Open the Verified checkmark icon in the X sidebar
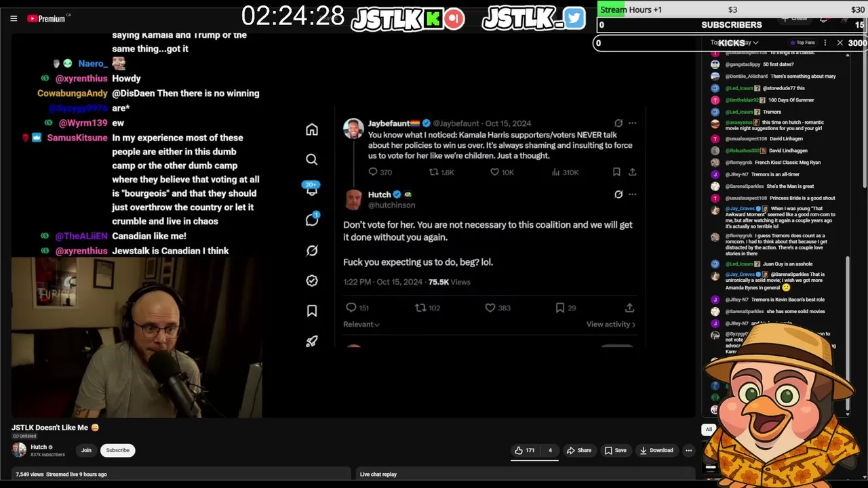The width and height of the screenshot is (868, 488). (x=311, y=281)
